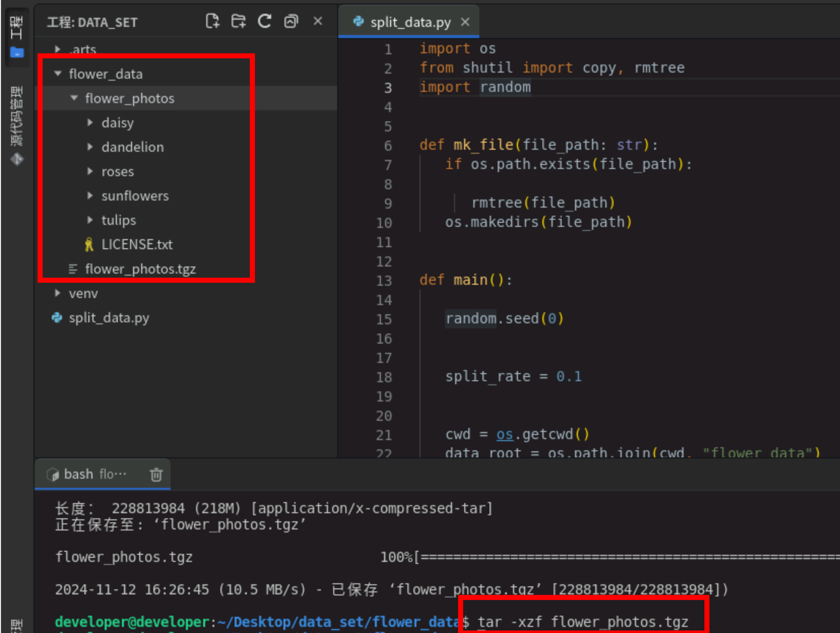Viewport: 840px width, 633px height.
Task: Open the 源代码管理 source control sidebar
Action: point(17,126)
